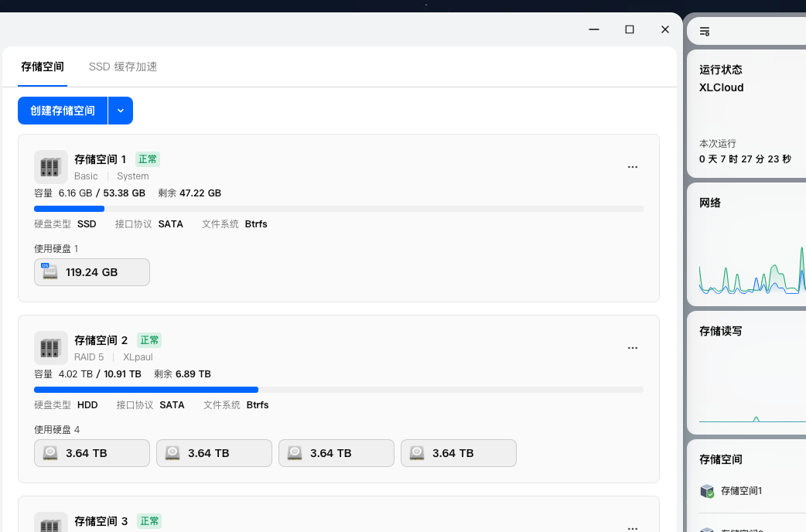
Task: Click the 存储空间 2 capacity usage bar
Action: pos(339,390)
